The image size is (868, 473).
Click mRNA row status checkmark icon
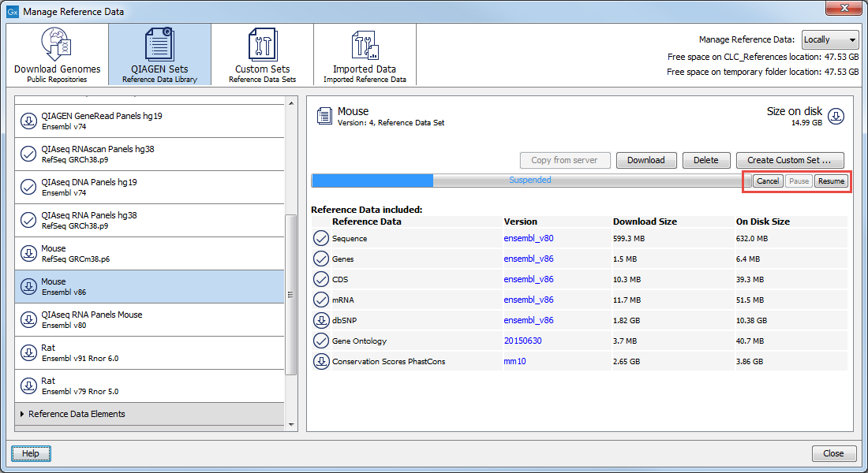point(321,300)
